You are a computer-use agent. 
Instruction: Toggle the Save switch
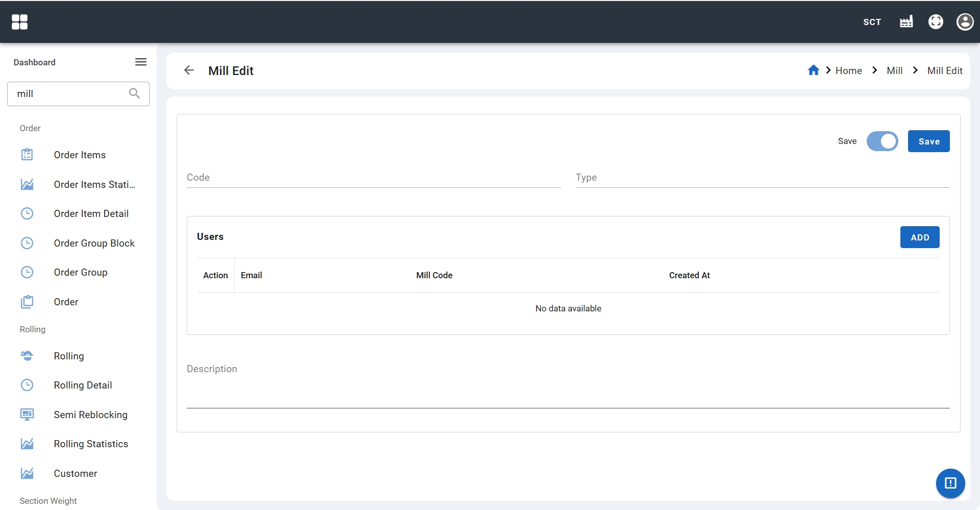(x=882, y=141)
